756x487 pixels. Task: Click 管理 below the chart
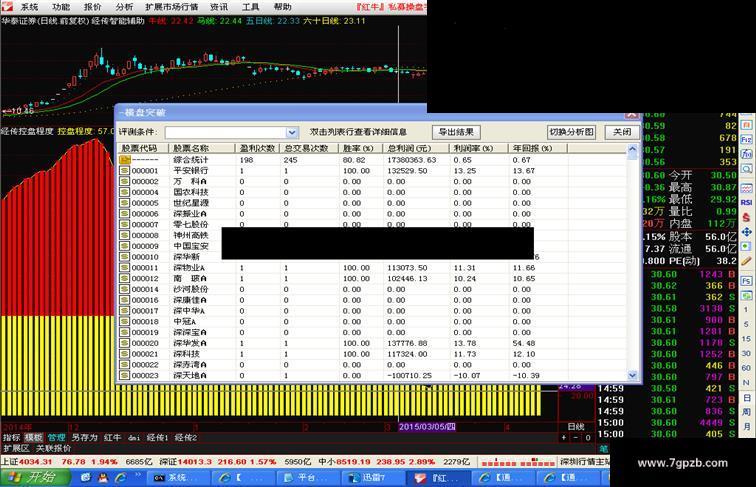[x=56, y=438]
